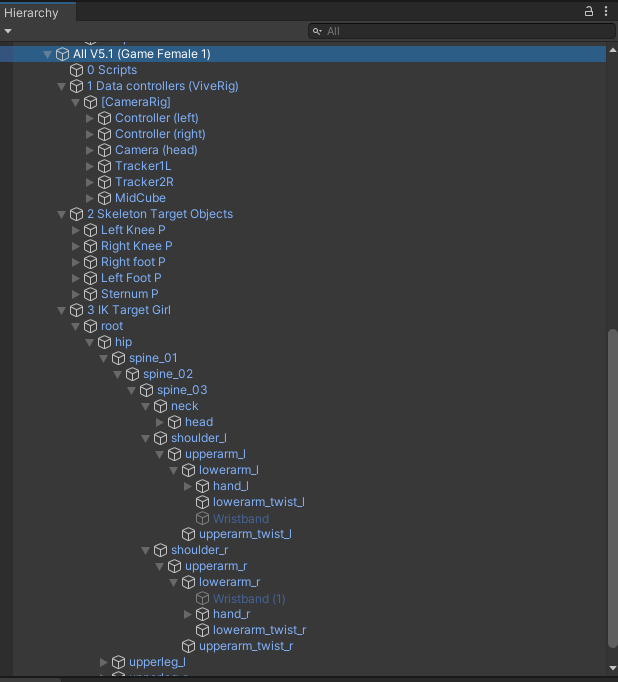618x682 pixels.
Task: Select the 0 Scripts object
Action: coord(112,70)
